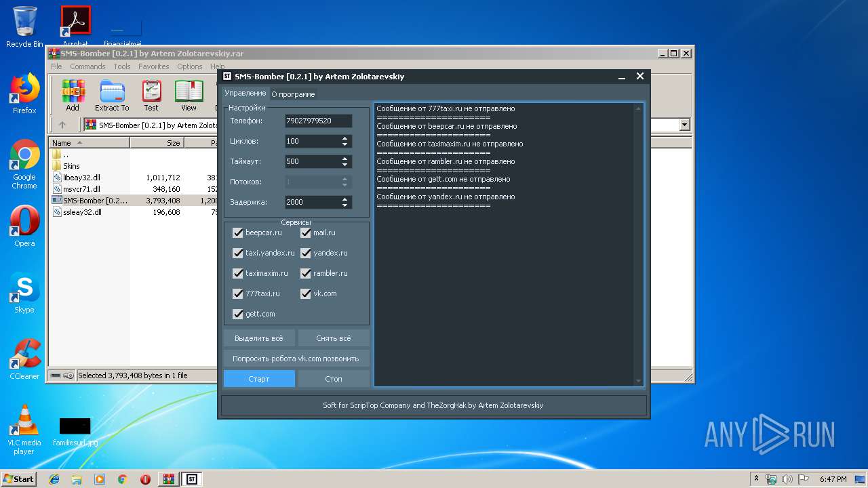
Task: Click the Снять всё button
Action: 334,338
